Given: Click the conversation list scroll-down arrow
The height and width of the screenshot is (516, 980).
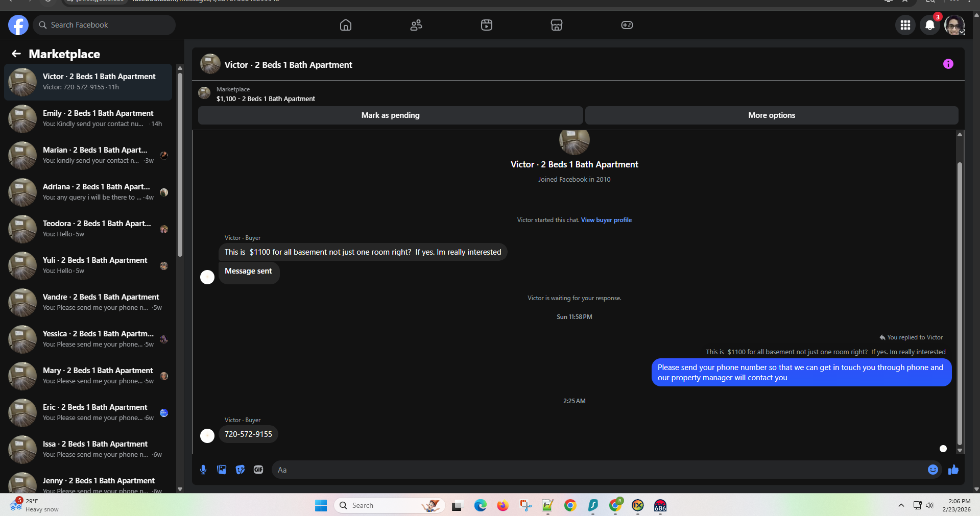Looking at the screenshot, I should point(180,489).
